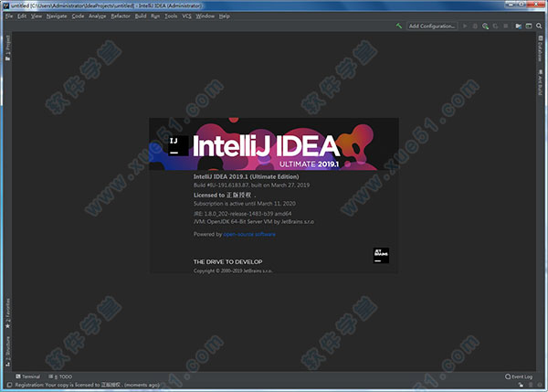The image size is (548, 392).
Task: Click the 'JRE: 1.8.0_202-release' text line
Action: point(243,214)
